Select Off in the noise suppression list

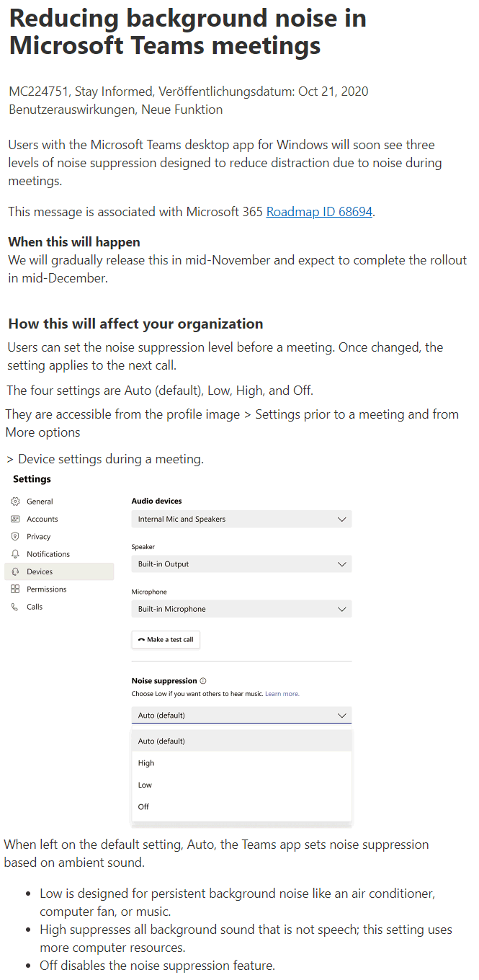click(241, 807)
